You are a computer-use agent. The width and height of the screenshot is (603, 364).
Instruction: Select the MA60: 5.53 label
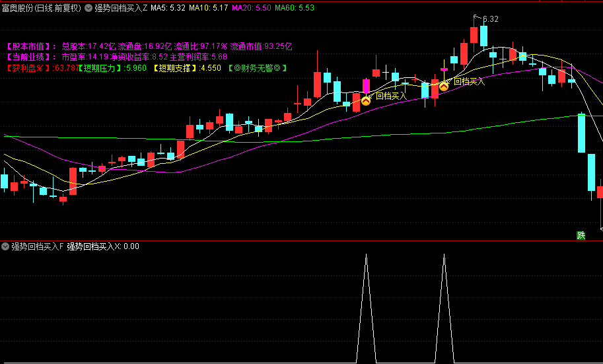(x=295, y=8)
